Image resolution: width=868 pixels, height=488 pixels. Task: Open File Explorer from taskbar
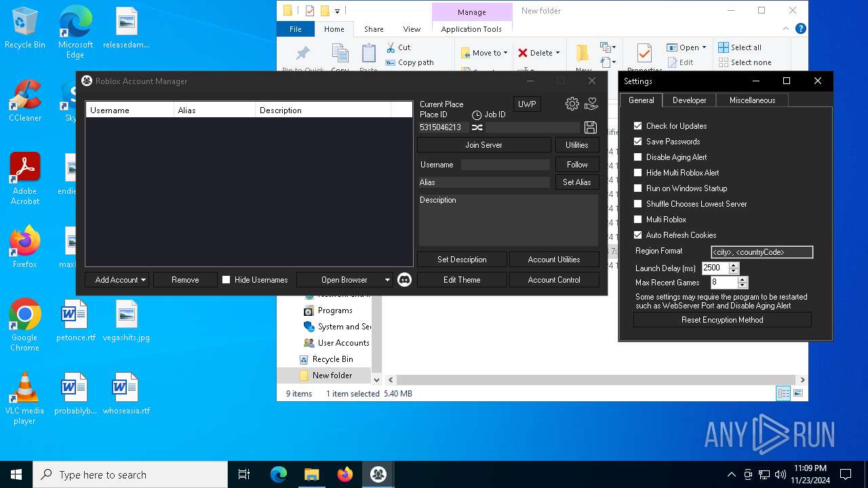311,474
